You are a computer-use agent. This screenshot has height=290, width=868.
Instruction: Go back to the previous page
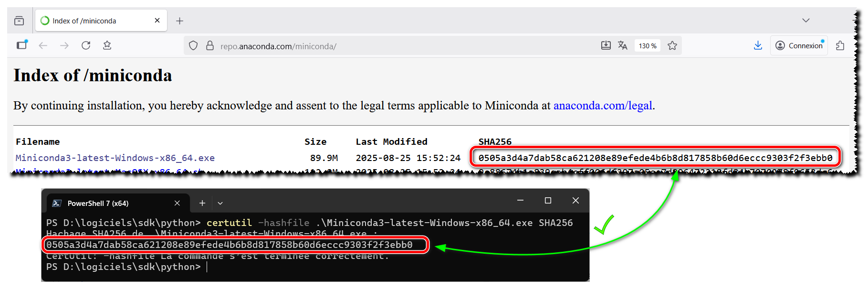tap(43, 45)
